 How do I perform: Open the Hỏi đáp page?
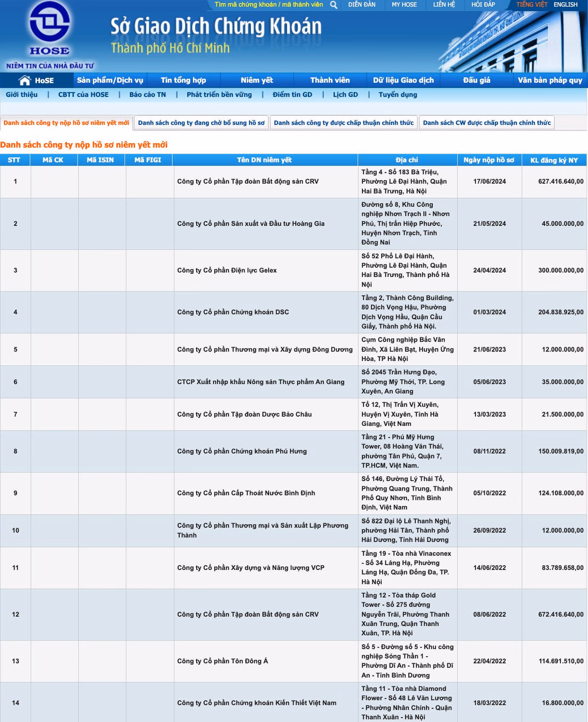(483, 5)
